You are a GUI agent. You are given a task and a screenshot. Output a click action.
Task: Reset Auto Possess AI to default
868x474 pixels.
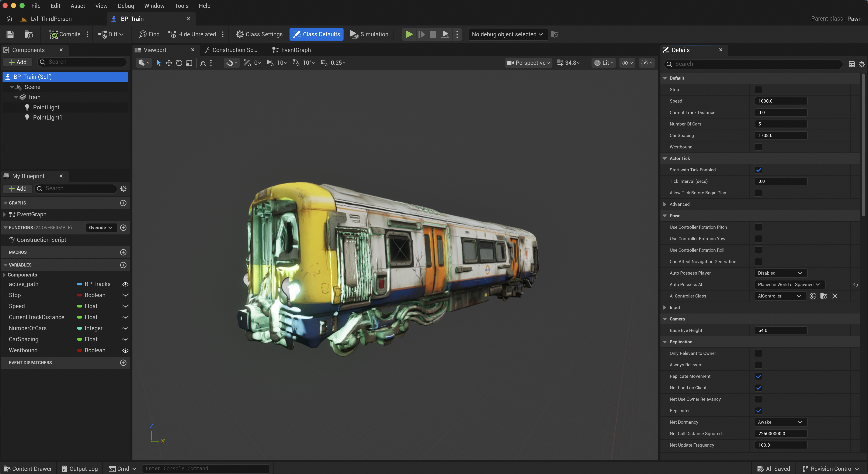(855, 285)
